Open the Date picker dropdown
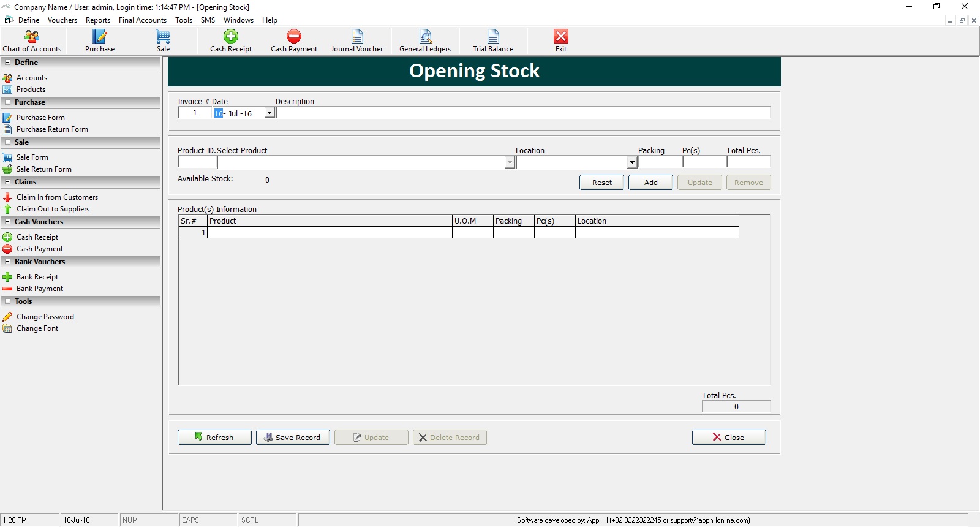Viewport: 980px width, 527px height. [269, 113]
